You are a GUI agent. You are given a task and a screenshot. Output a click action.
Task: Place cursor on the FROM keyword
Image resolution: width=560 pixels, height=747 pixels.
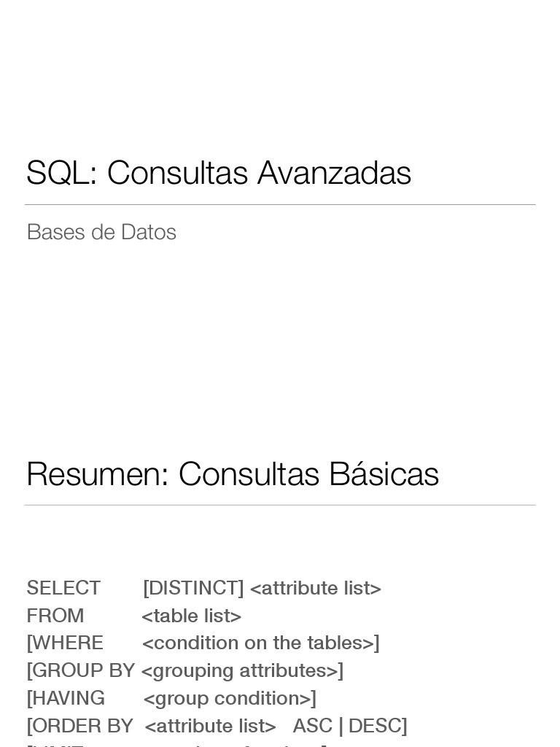click(55, 616)
